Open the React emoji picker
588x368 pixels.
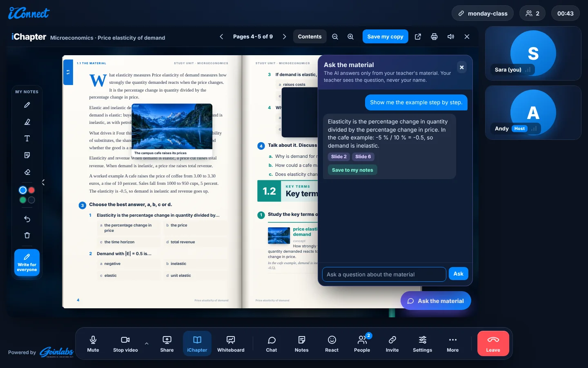pyautogui.click(x=332, y=344)
